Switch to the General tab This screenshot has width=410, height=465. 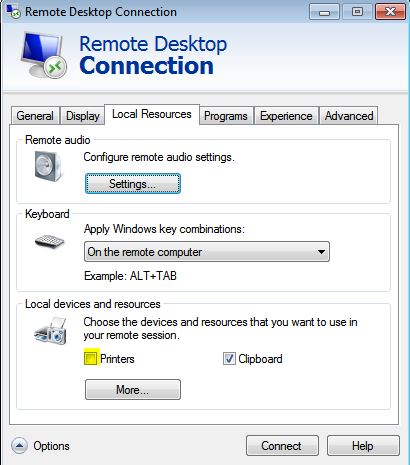35,116
